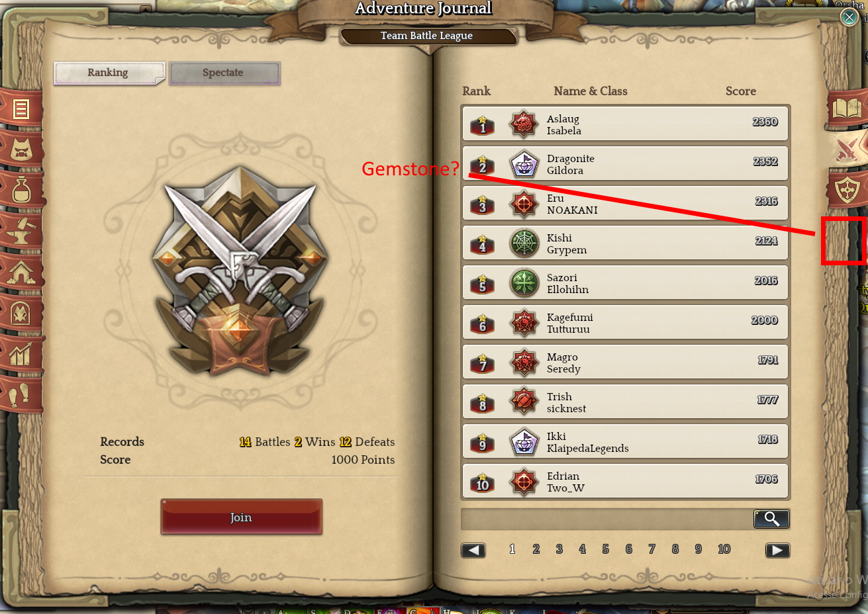Select the bar chart growth bookmark
The image size is (868, 614).
(21, 354)
